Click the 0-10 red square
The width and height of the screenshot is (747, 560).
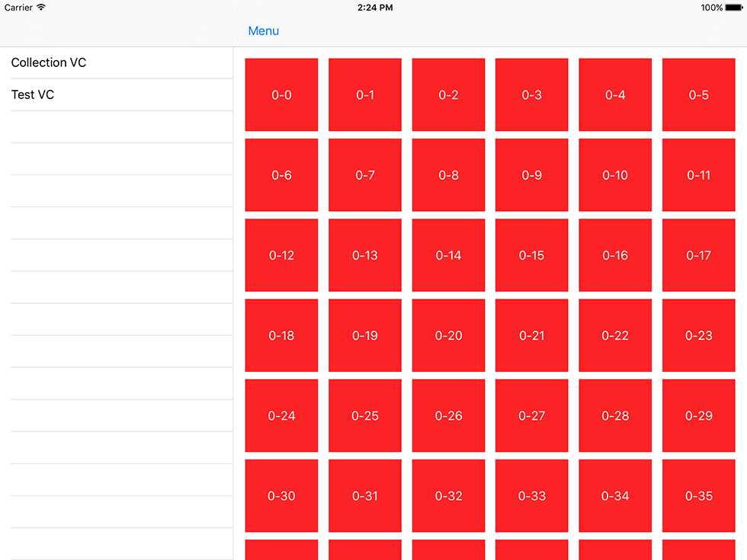click(615, 174)
